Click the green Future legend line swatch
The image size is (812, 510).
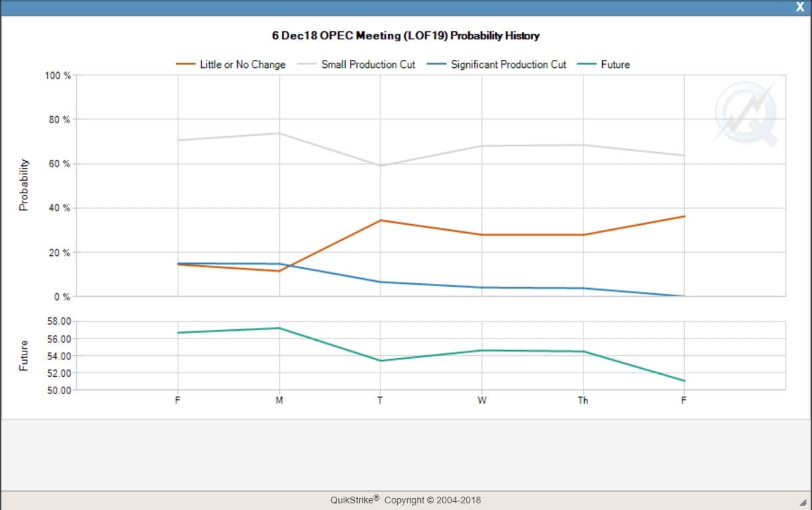pyautogui.click(x=586, y=65)
